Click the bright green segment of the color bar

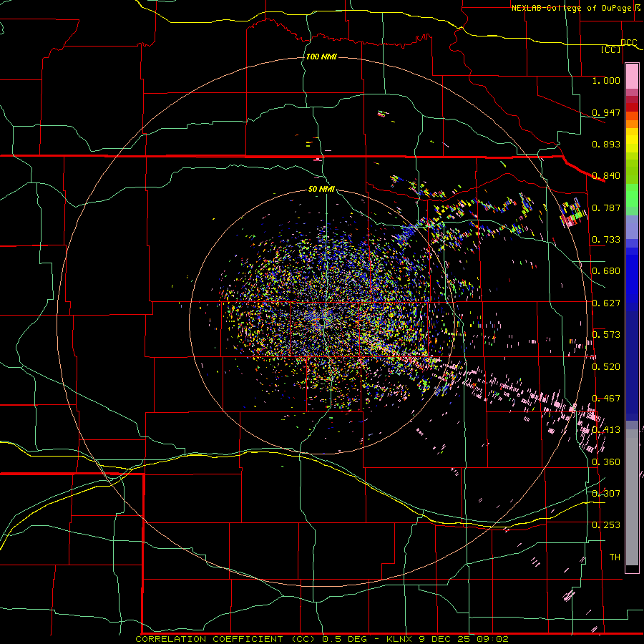[632, 195]
